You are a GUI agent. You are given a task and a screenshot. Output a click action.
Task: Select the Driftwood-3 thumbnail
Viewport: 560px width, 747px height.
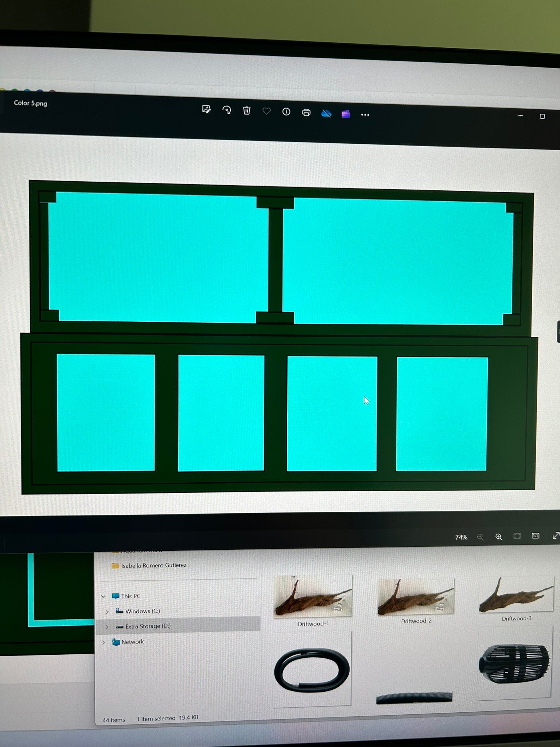tap(516, 598)
